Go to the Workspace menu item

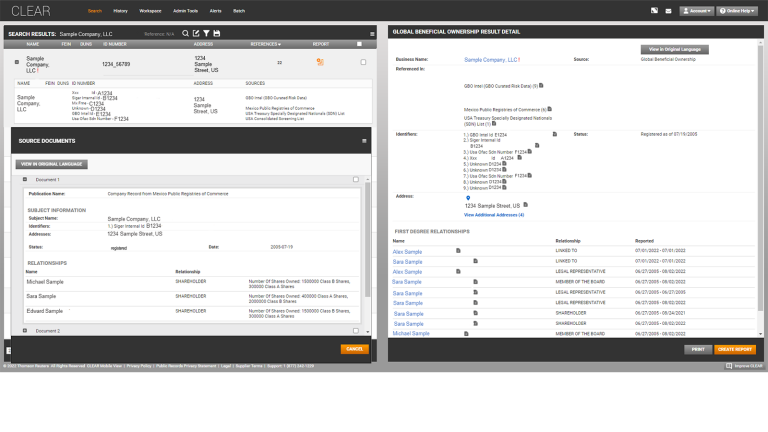click(x=150, y=10)
